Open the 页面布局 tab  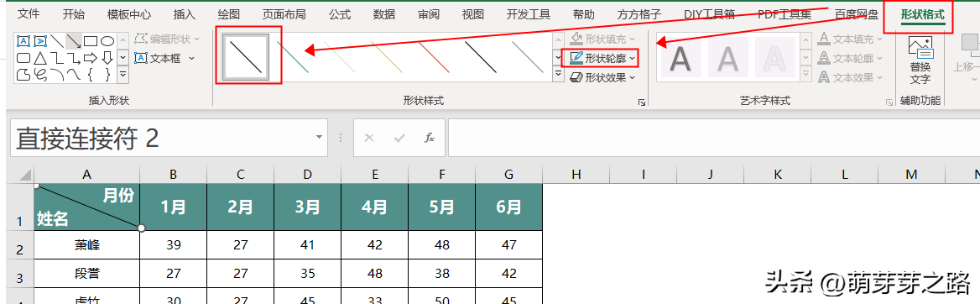coord(284,13)
